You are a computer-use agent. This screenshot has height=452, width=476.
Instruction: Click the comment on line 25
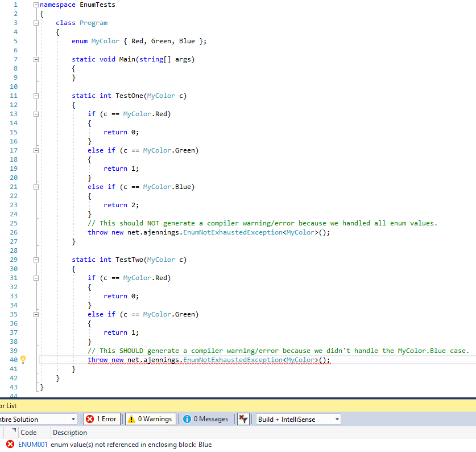(x=263, y=223)
